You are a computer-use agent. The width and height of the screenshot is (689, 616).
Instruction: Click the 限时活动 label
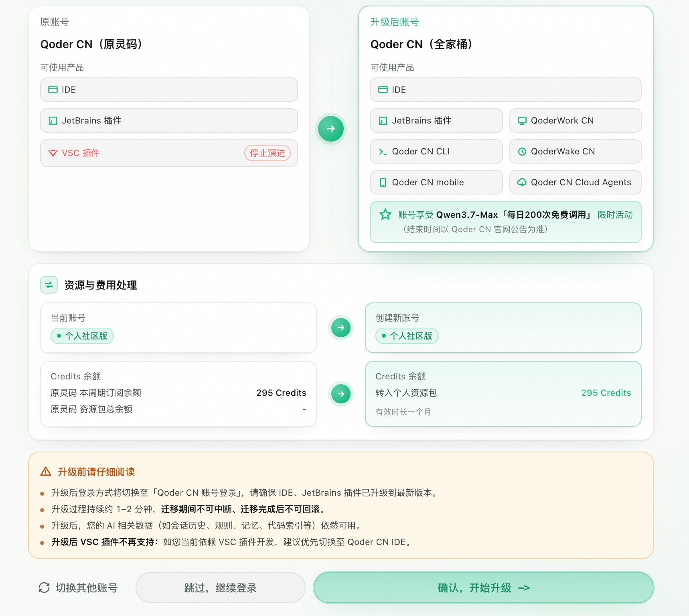pos(615,215)
